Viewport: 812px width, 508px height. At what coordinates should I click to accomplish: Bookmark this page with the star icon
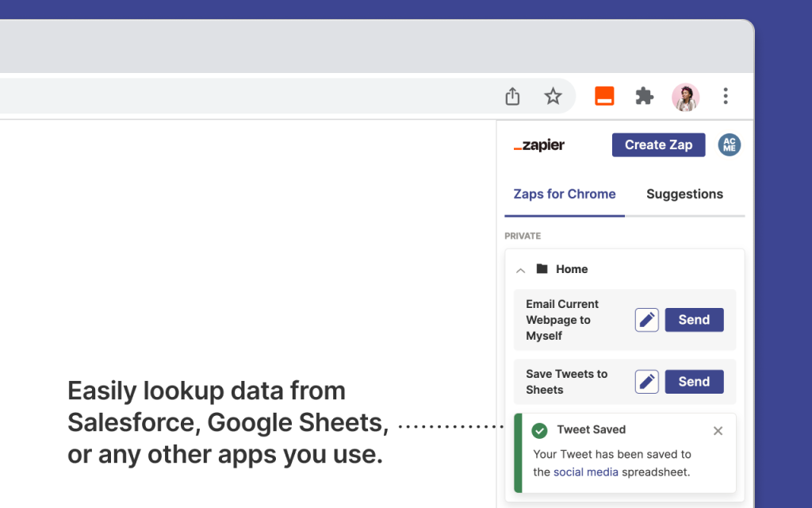click(553, 97)
